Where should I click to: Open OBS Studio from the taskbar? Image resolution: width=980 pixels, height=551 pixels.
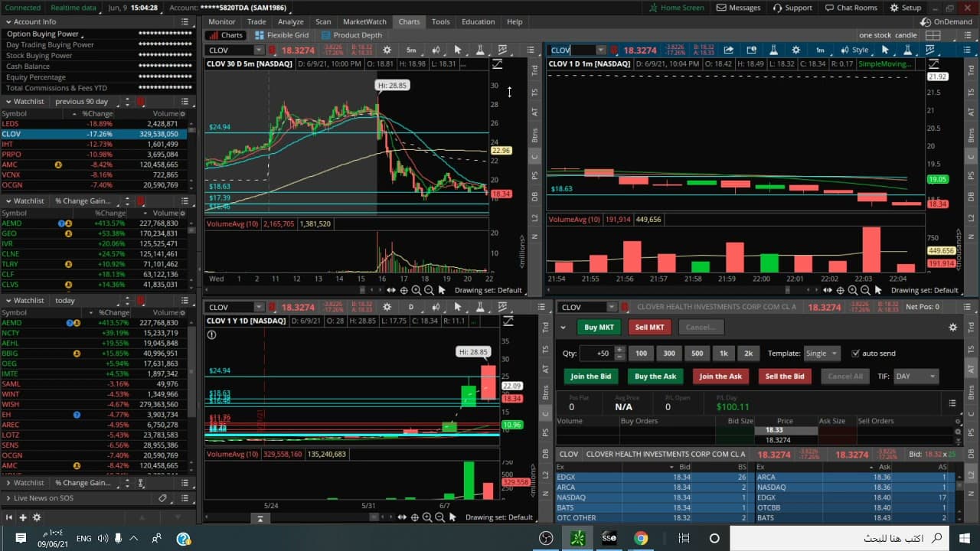coord(546,538)
